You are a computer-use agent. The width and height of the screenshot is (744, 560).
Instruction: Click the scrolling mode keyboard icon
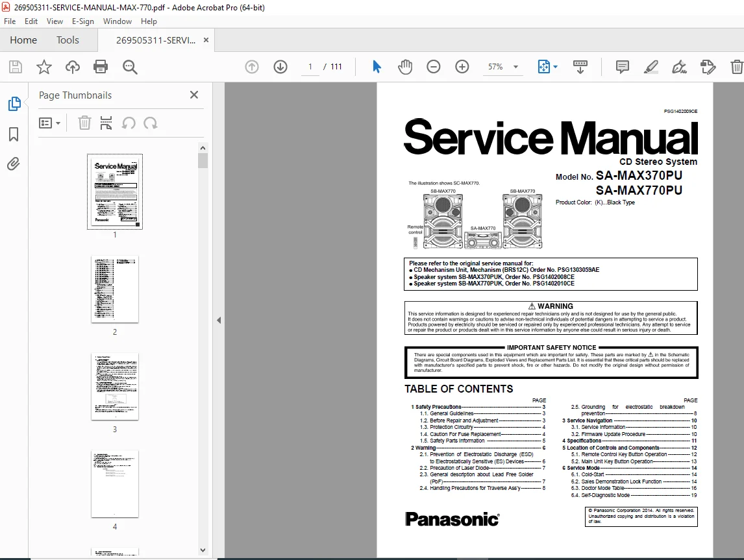[580, 67]
